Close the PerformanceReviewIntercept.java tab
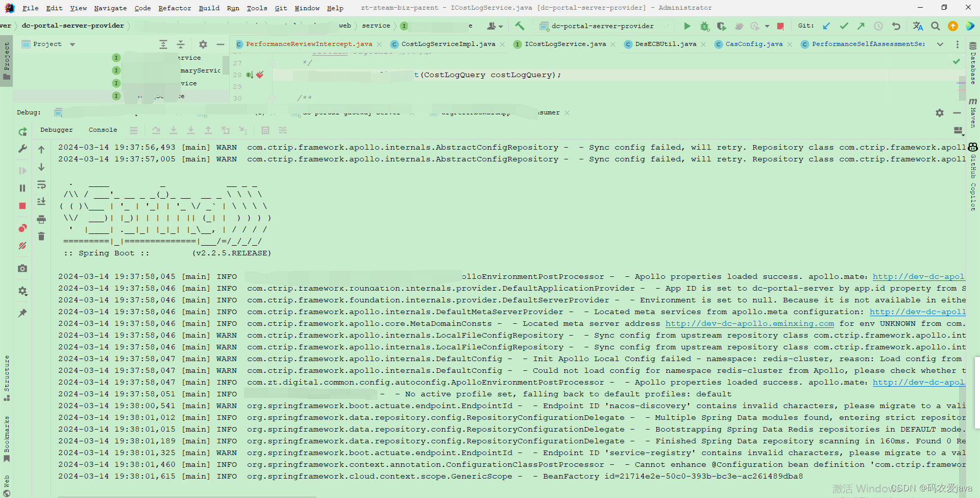 [379, 44]
